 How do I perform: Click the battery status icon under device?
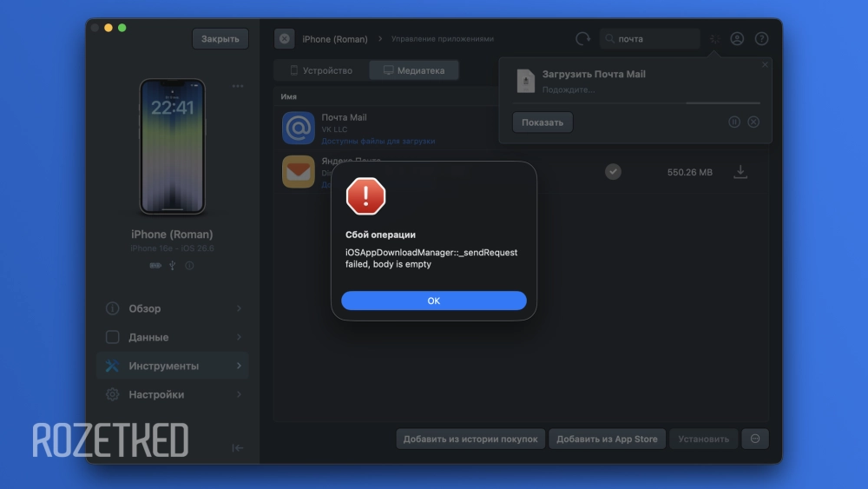pos(155,265)
